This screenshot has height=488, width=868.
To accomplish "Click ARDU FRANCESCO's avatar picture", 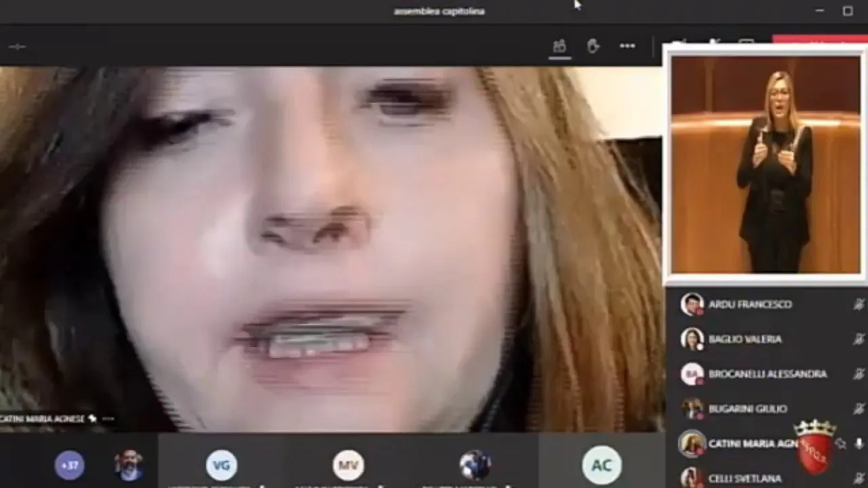I will click(692, 304).
